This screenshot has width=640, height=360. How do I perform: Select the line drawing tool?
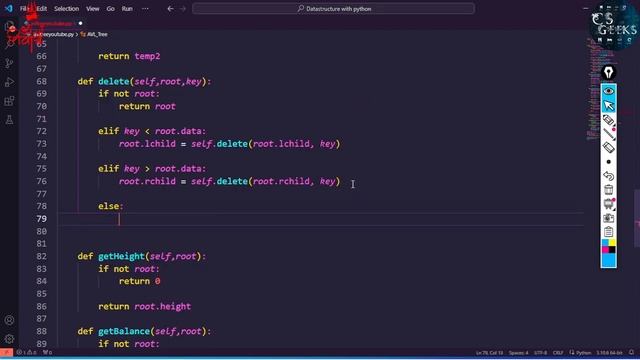coord(609,134)
